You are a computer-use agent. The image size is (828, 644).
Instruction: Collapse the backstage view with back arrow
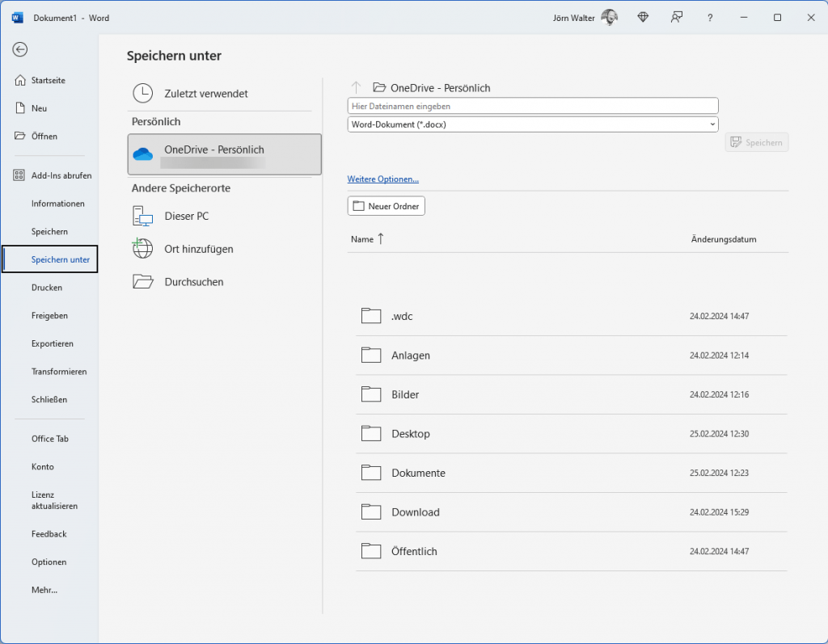click(19, 49)
